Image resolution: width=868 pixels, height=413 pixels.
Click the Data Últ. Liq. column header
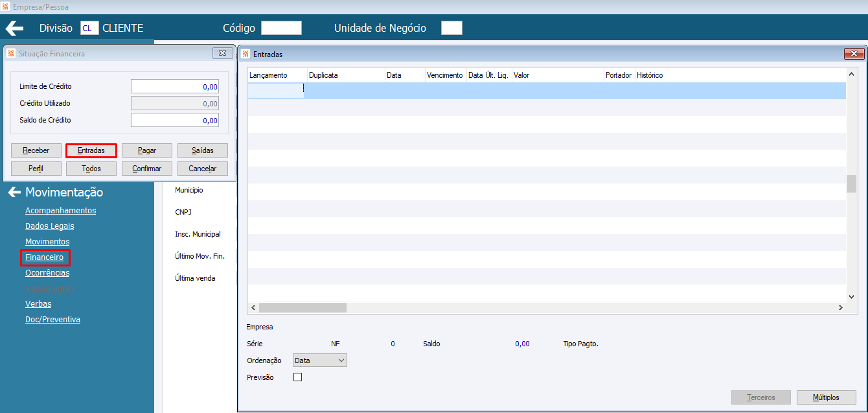pos(489,75)
